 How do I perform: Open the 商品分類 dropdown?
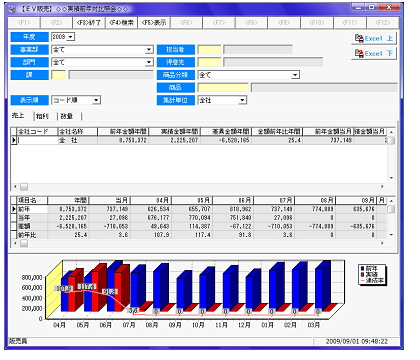(x=295, y=75)
